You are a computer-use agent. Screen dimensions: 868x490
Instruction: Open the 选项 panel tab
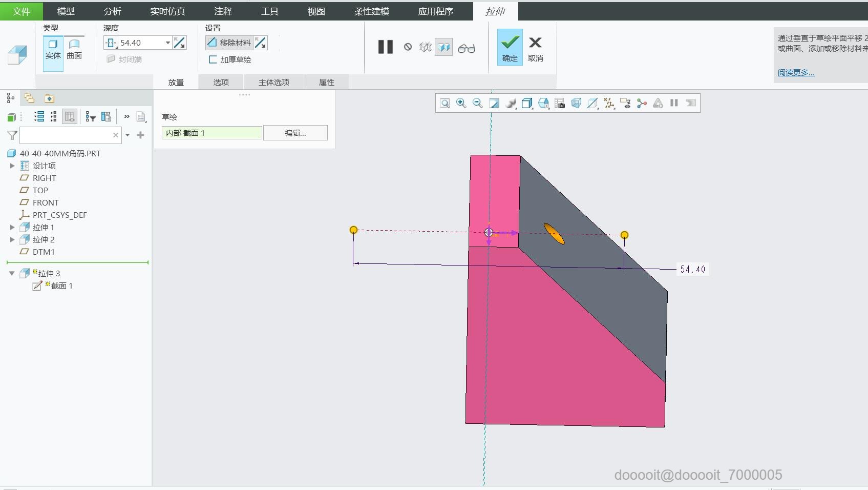221,82
